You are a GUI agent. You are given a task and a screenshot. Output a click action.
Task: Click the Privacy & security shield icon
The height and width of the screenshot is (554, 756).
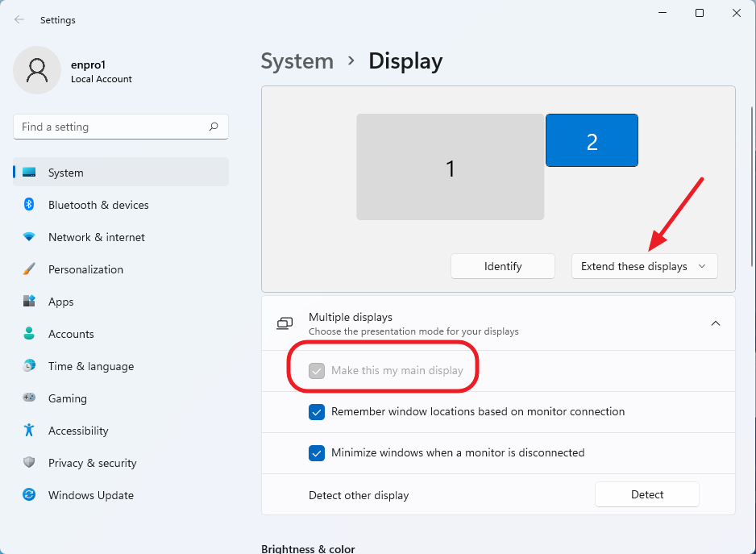[29, 462]
